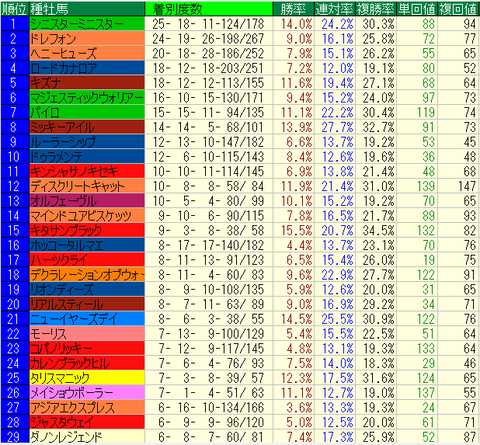Click the record 20- 18- 28-186/252

coord(209,53)
